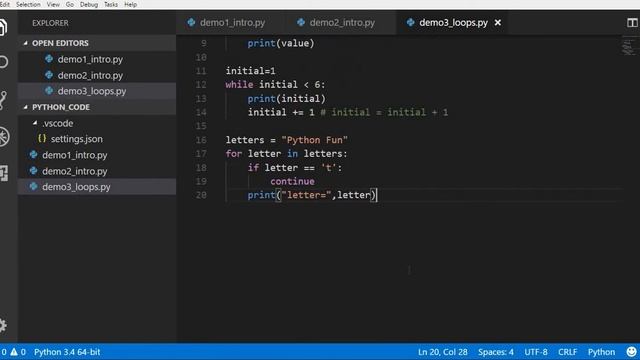The width and height of the screenshot is (640, 360).
Task: Click the comment '# initial = initial + 1'
Action: tap(384, 112)
